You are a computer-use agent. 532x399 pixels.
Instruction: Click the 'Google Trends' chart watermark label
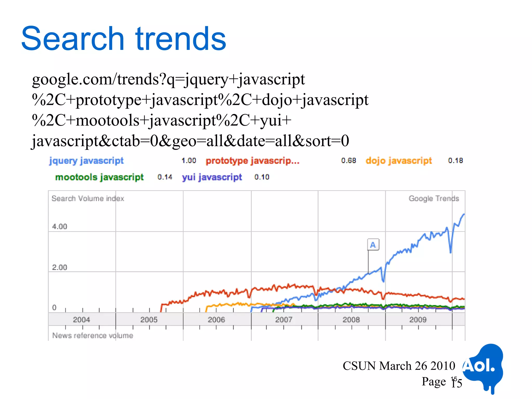[x=434, y=198]
